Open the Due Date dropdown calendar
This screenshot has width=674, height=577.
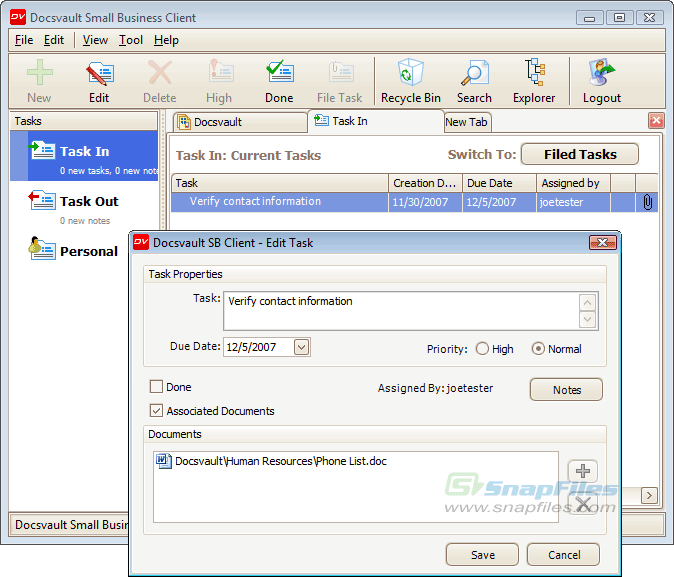(302, 347)
